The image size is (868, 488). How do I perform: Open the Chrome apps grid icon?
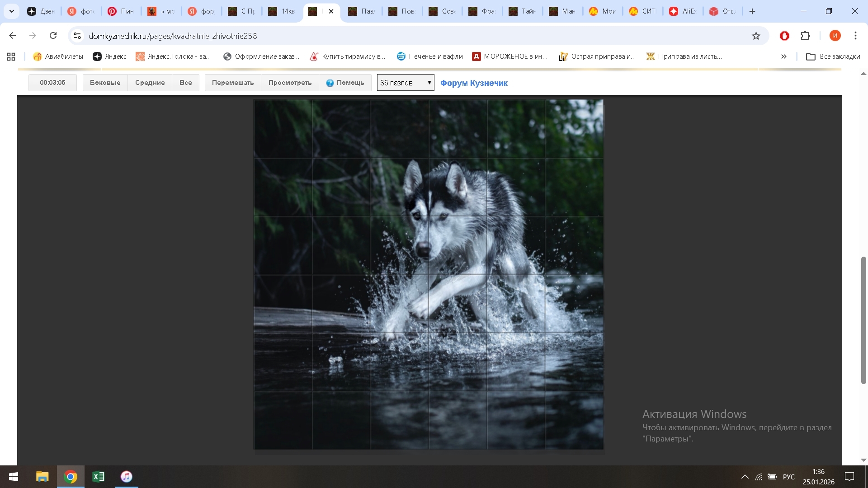(x=11, y=56)
